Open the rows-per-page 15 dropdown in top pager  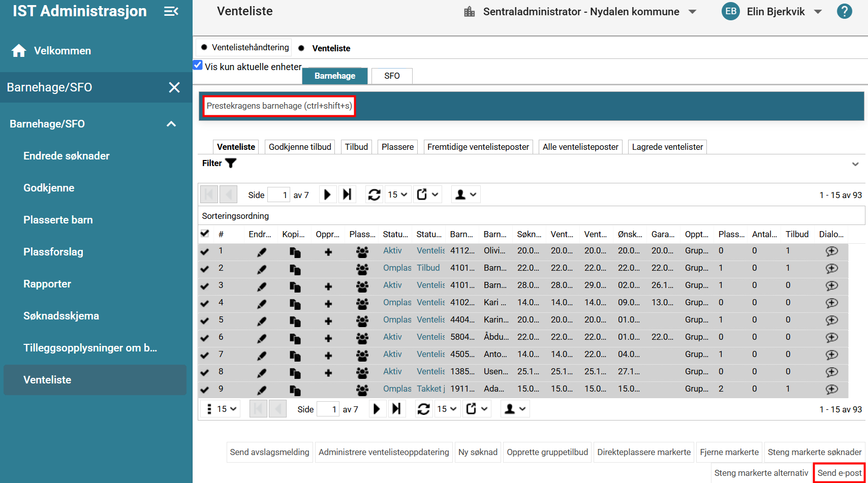tap(397, 195)
